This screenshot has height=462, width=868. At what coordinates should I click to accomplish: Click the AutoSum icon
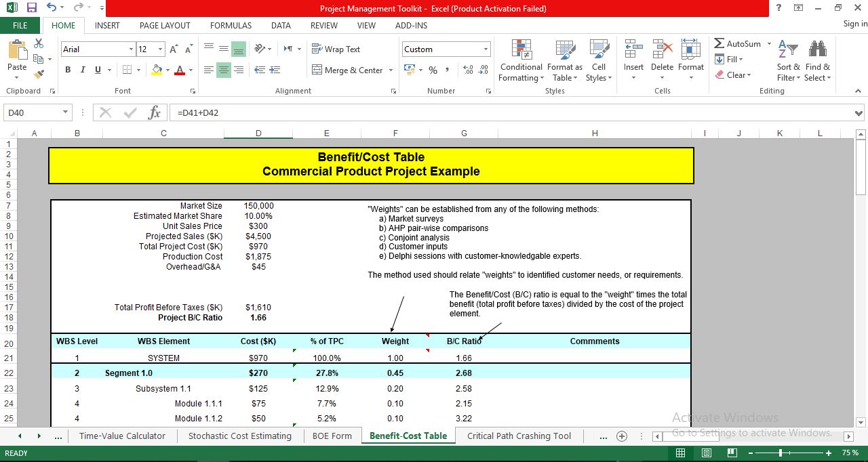tap(736, 43)
